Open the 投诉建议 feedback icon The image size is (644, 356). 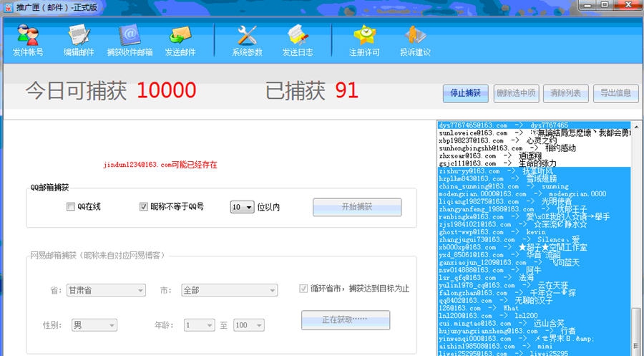[x=415, y=40]
